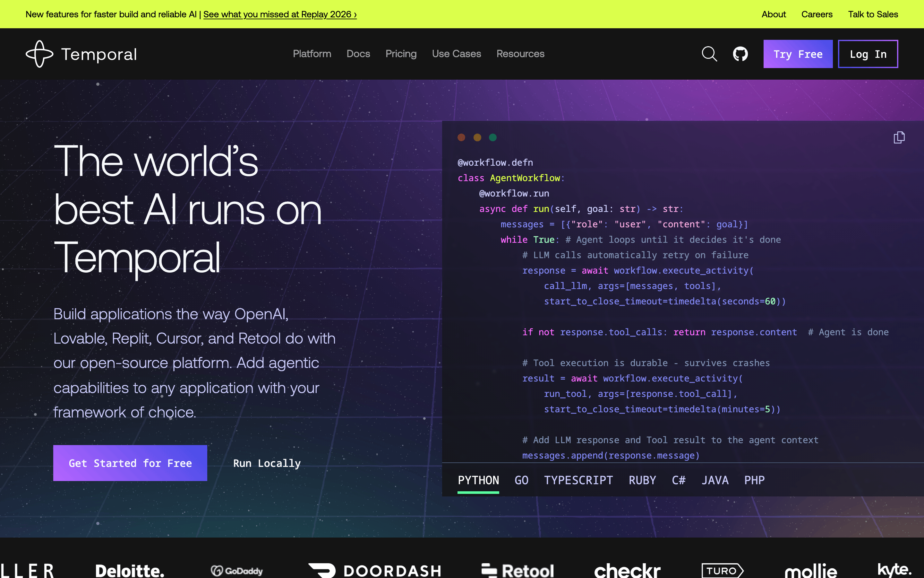This screenshot has width=924, height=578.
Task: Open the Docs nav item
Action: [x=358, y=54]
